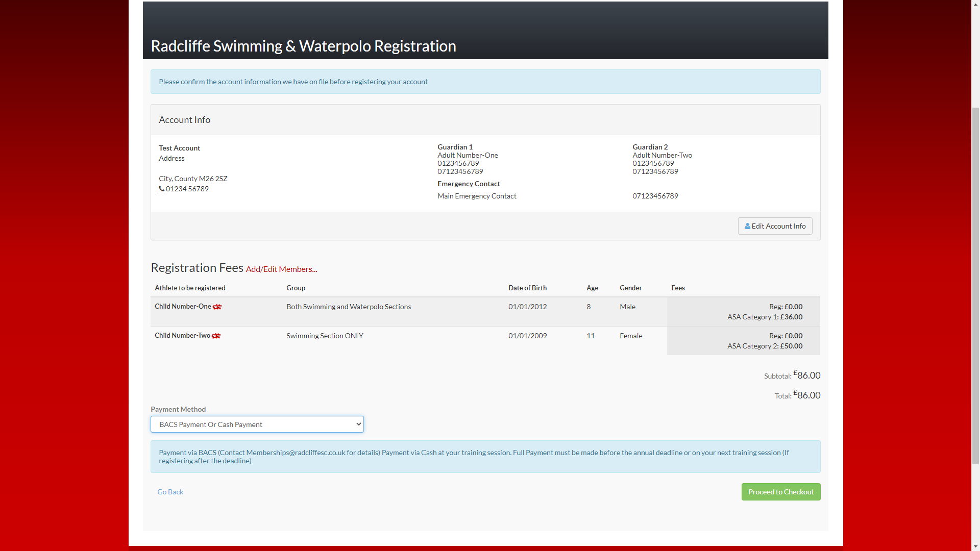Screen dimensions: 980x551
Task: Click the account confirmation banner
Action: coord(485,82)
